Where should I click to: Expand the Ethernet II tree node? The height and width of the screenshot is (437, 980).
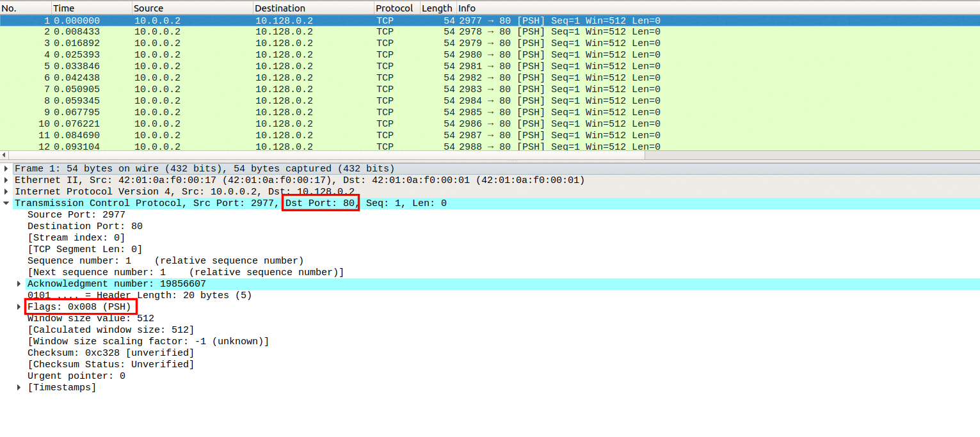[6, 180]
